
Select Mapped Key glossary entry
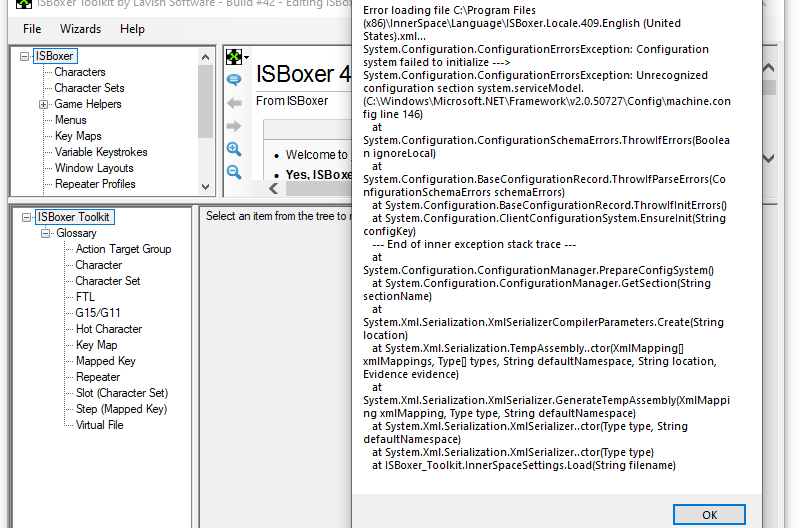pyautogui.click(x=106, y=361)
